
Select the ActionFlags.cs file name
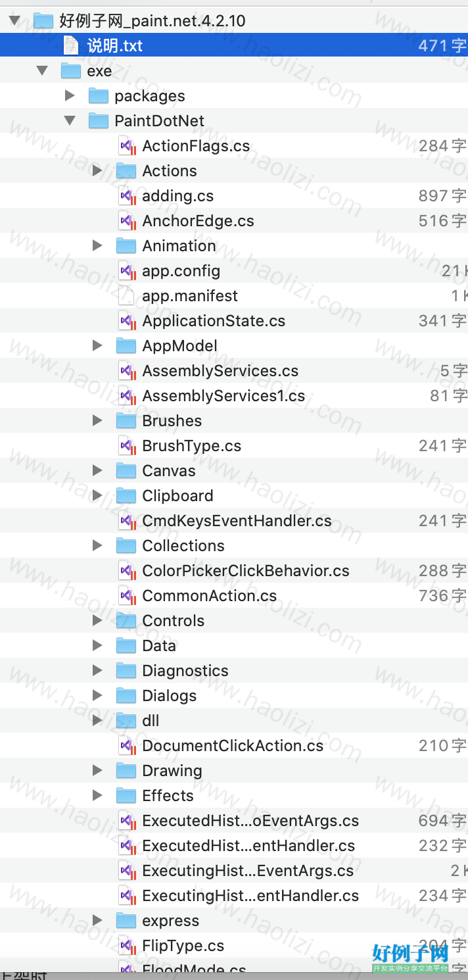pyautogui.click(x=196, y=146)
